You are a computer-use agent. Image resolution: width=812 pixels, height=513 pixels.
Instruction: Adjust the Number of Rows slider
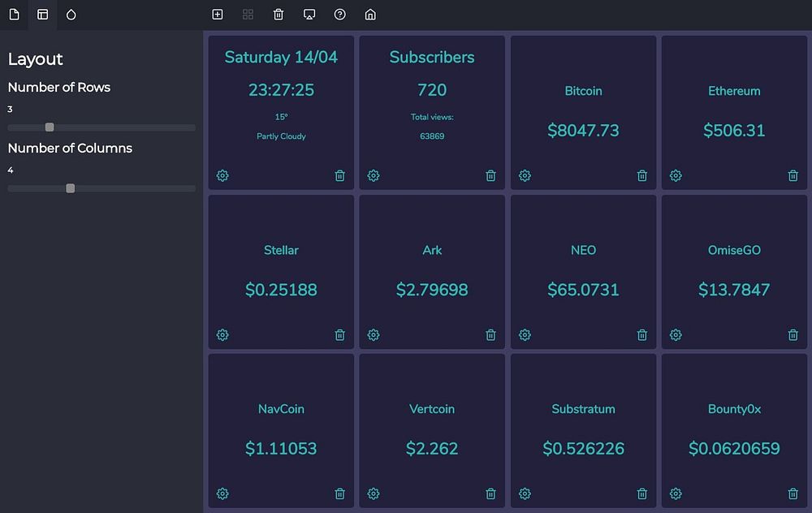click(101, 127)
